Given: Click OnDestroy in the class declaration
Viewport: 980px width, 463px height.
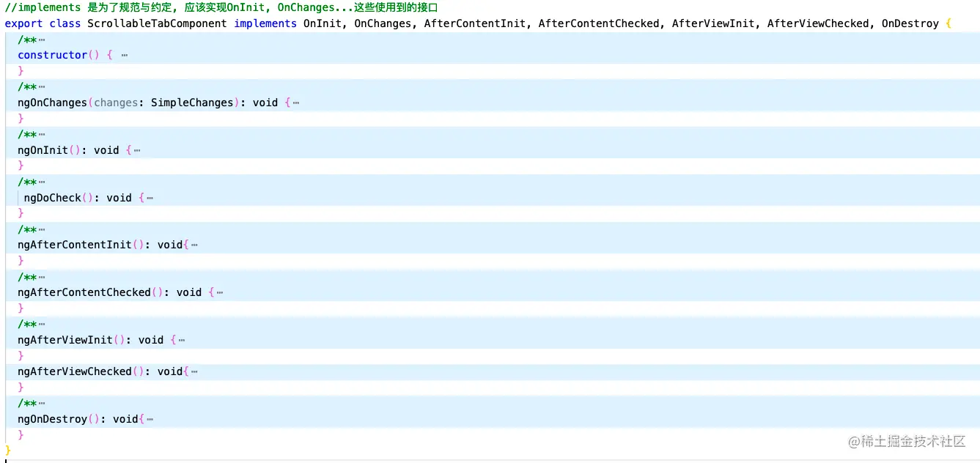Looking at the screenshot, I should pyautogui.click(x=910, y=23).
